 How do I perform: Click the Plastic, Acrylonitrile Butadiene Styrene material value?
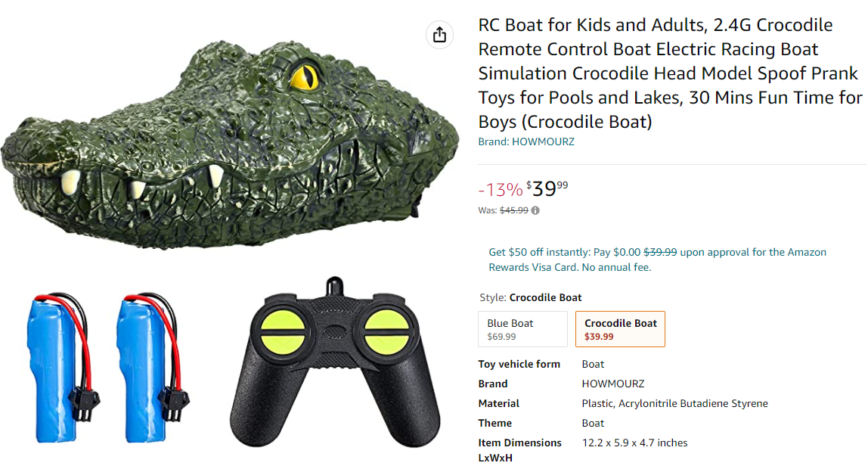click(x=674, y=403)
